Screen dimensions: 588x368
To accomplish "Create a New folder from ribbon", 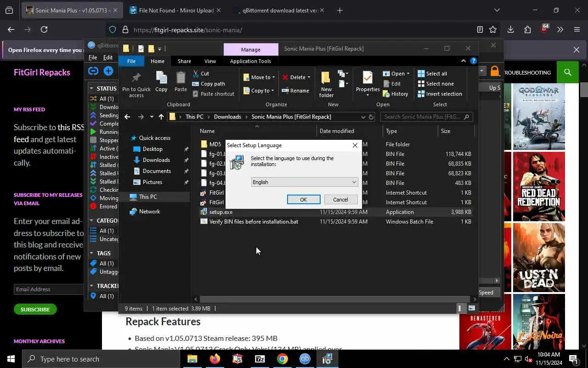I will [x=326, y=85].
